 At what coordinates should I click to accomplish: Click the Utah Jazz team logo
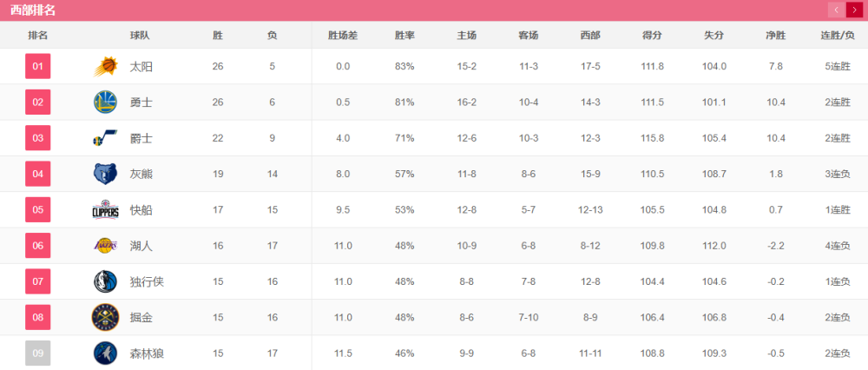105,138
